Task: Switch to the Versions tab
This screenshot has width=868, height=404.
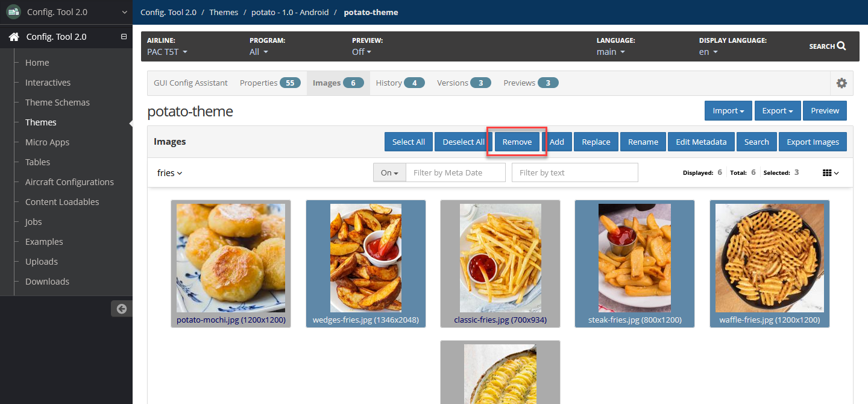Action: click(x=464, y=83)
